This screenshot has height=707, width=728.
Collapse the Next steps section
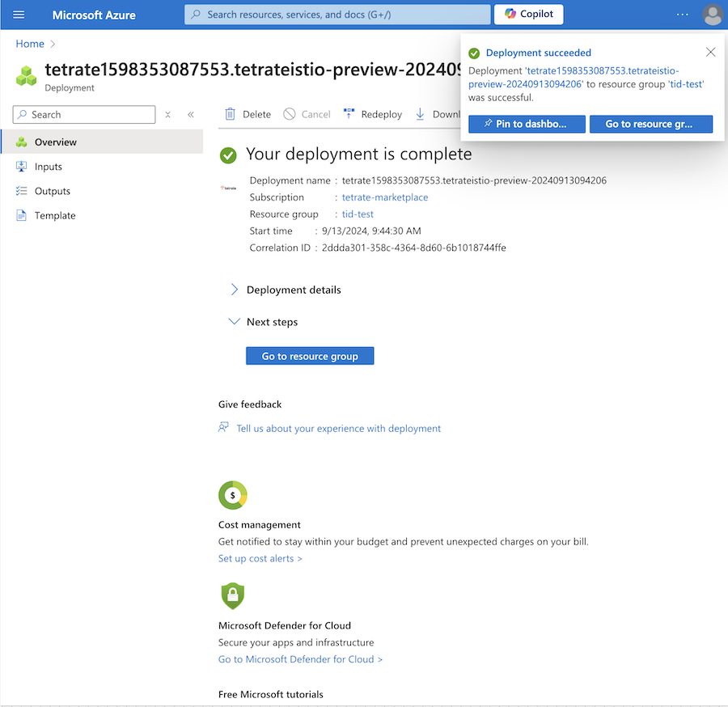(x=272, y=322)
